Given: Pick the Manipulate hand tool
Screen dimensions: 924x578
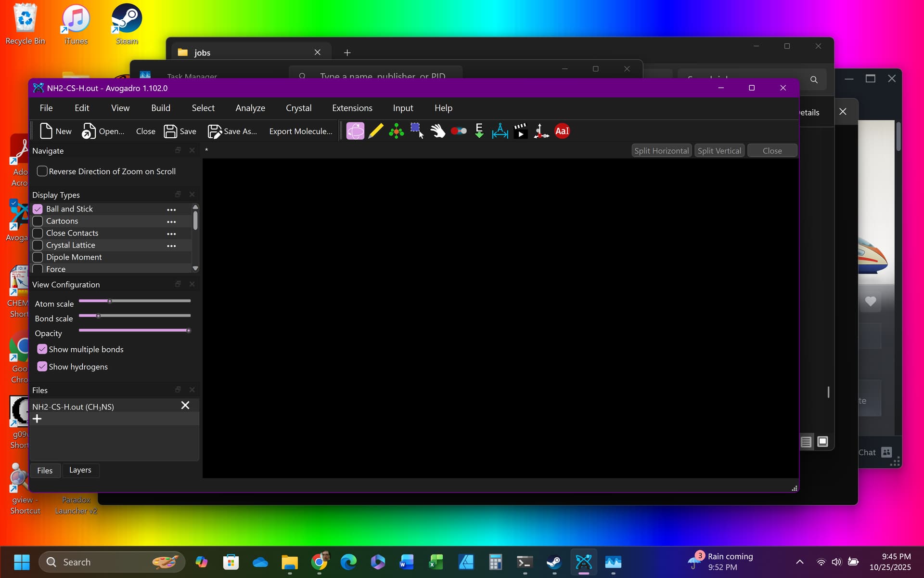Looking at the screenshot, I should pyautogui.click(x=437, y=131).
